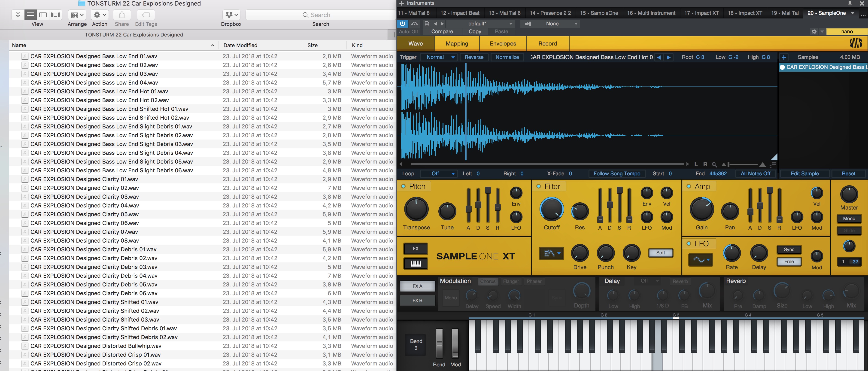Select the 12 - Impact Beat instrument tab
Image resolution: width=868 pixels, height=371 pixels.
460,13
